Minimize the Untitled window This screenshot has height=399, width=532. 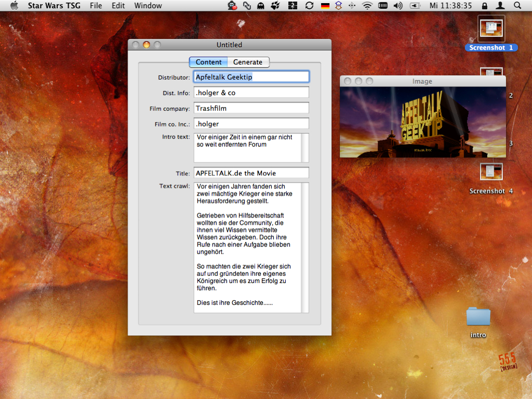coord(146,45)
